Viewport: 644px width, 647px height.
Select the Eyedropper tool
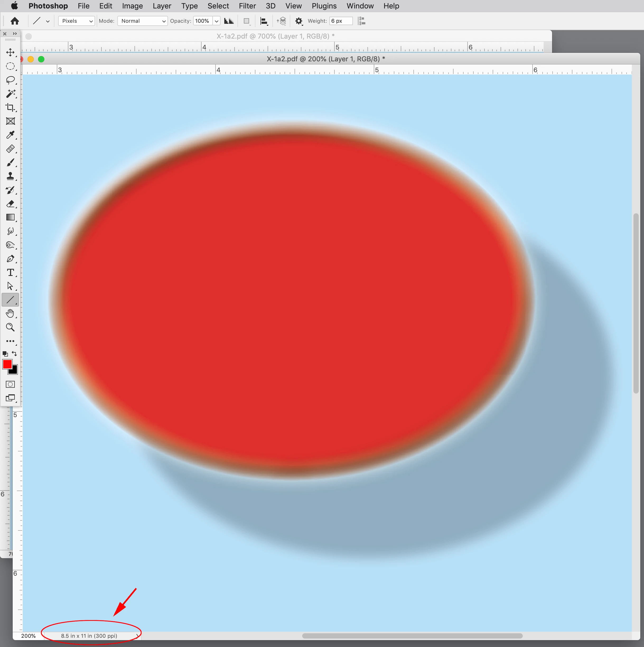(x=10, y=135)
